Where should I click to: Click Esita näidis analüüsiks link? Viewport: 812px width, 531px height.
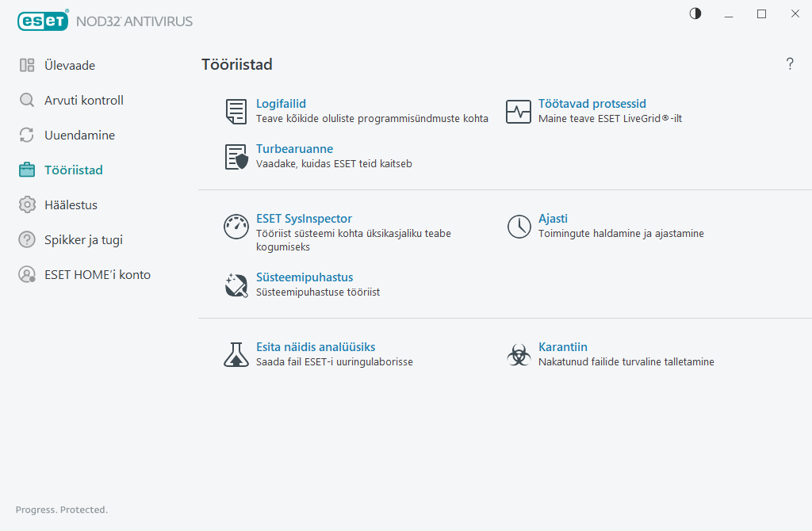[x=316, y=347]
